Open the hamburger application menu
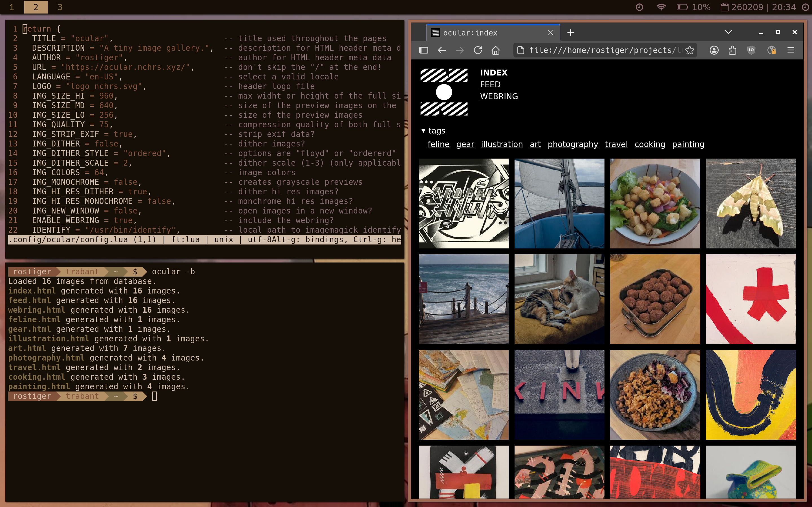 click(x=791, y=50)
